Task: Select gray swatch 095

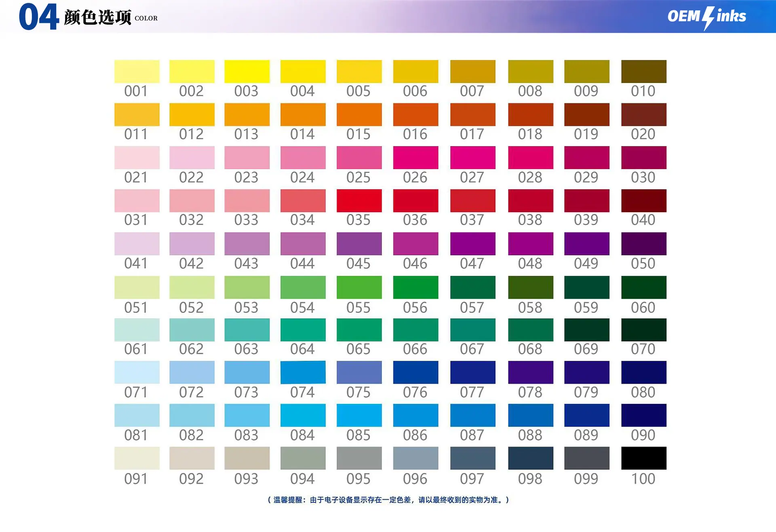Action: click(x=359, y=458)
